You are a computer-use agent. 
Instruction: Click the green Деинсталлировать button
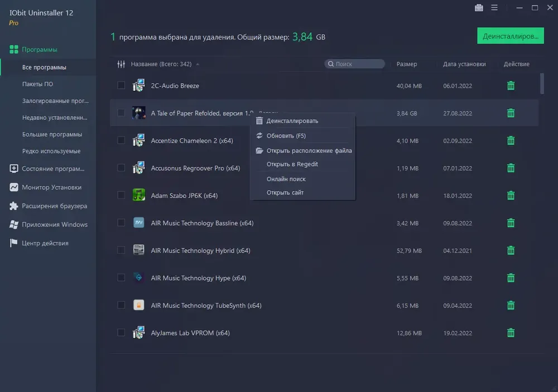point(511,36)
